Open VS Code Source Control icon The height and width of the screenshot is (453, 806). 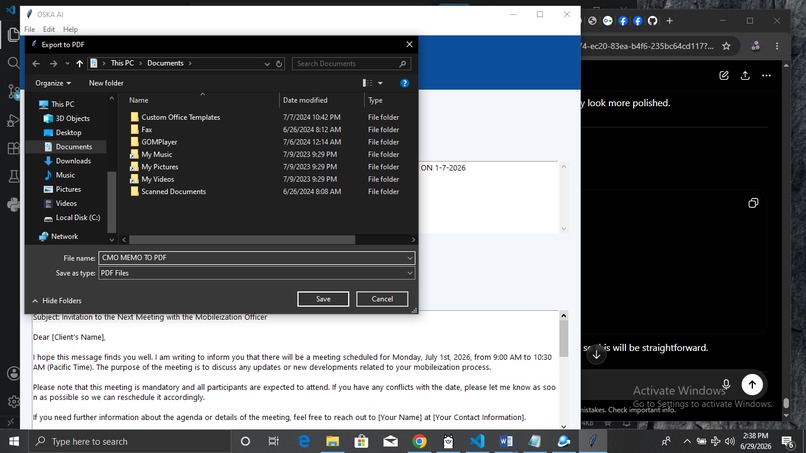tap(13, 92)
